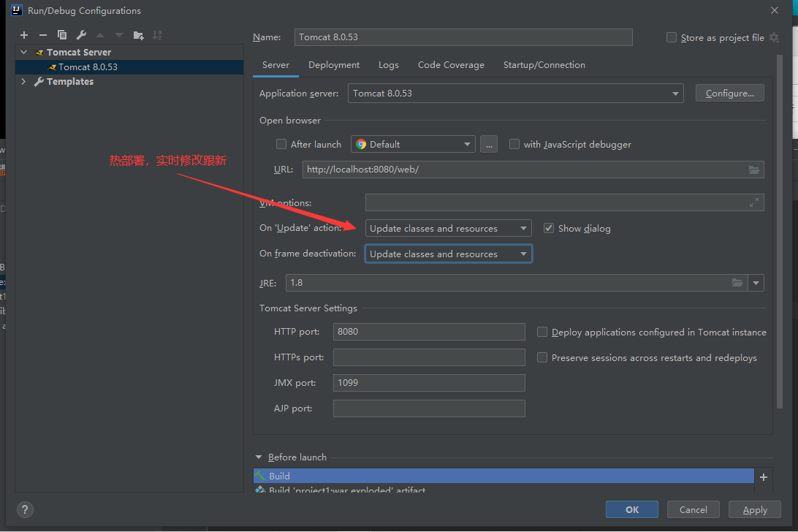
Task: Click the right panel vertical scrollbar
Action: point(780,232)
